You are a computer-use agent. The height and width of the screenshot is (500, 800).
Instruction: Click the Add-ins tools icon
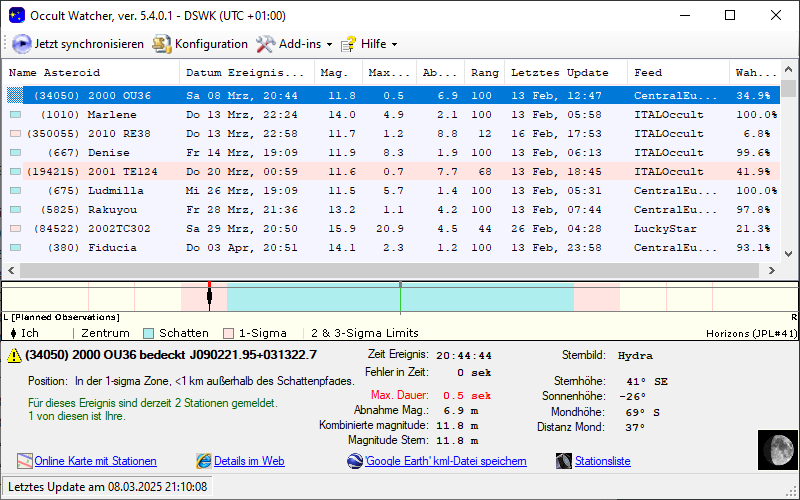[x=265, y=44]
